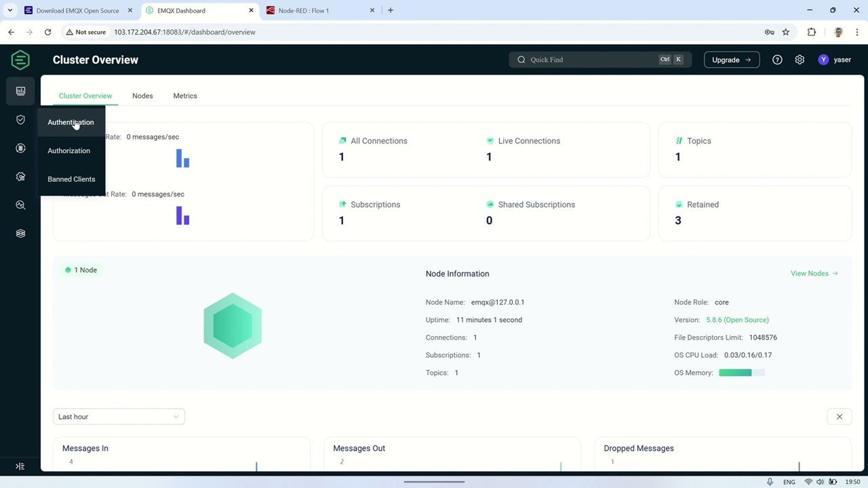Open a new browser tab with plus
The image size is (868, 488).
[x=391, y=10]
